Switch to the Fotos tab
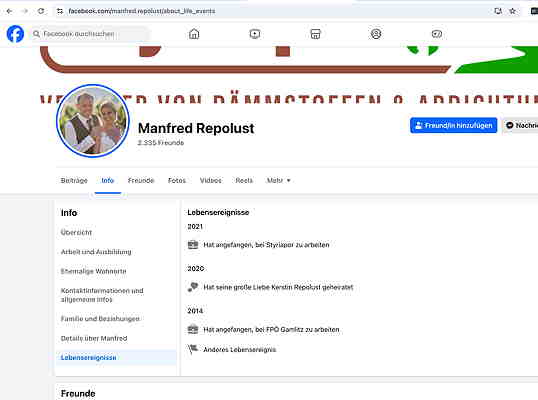The image size is (538, 400). [177, 180]
